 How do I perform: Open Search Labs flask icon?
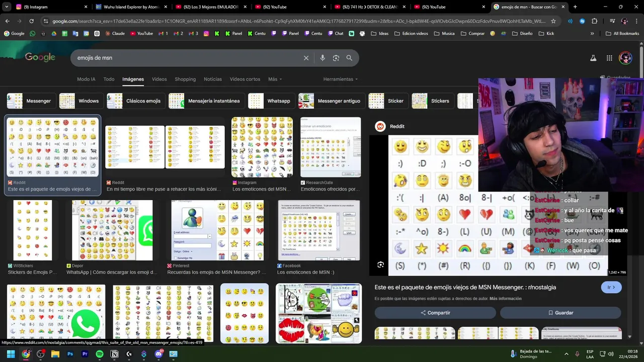click(x=593, y=58)
